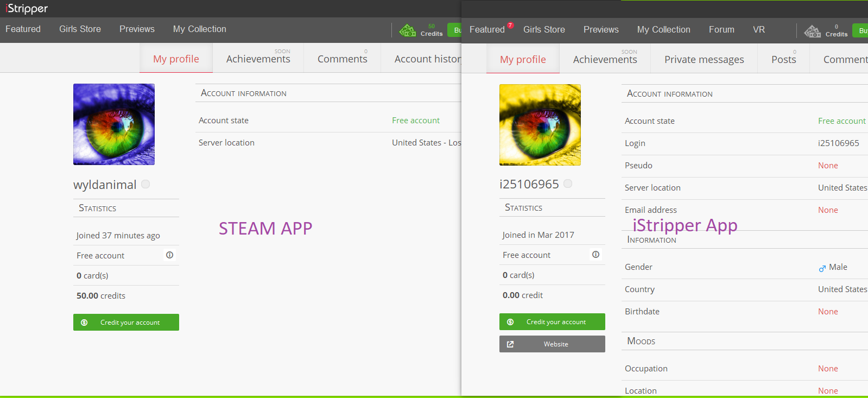The image size is (868, 398).
Task: Select the Comments tab in Steam app
Action: [x=342, y=59]
